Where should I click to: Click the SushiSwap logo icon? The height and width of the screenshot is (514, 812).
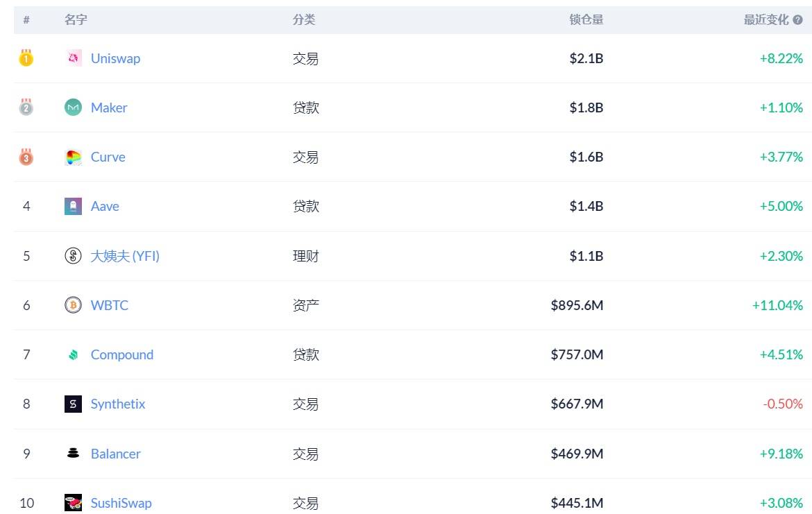tap(73, 503)
